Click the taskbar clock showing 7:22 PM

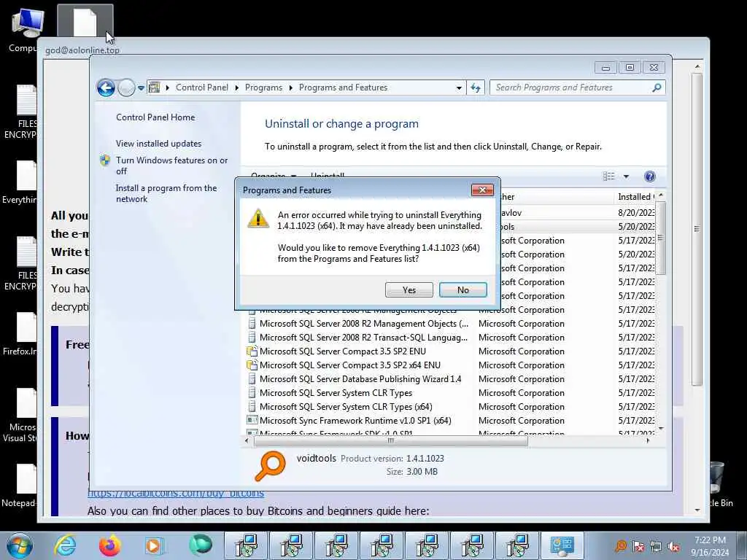(710, 546)
